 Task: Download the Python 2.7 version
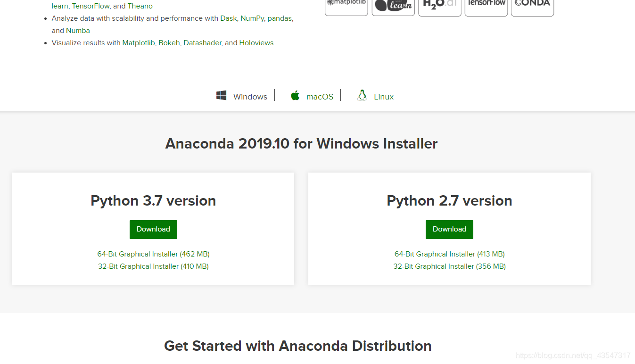[449, 229]
